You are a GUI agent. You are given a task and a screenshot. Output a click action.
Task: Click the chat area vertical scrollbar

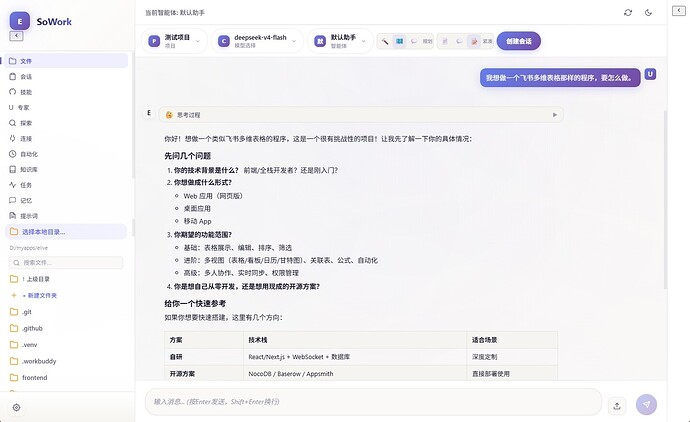[x=665, y=199]
